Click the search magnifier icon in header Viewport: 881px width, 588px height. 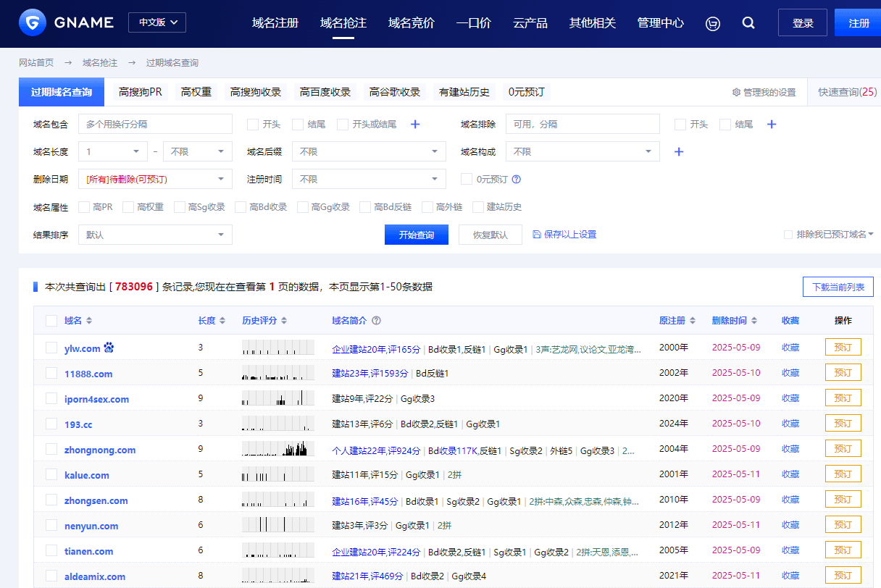[x=748, y=23]
